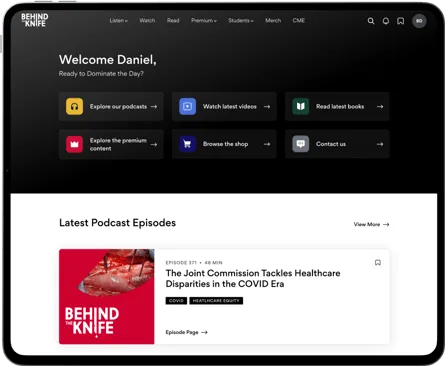Viewport: 445px width, 366px height.
Task: Click arrow on Browse the shop card
Action: pos(267,144)
